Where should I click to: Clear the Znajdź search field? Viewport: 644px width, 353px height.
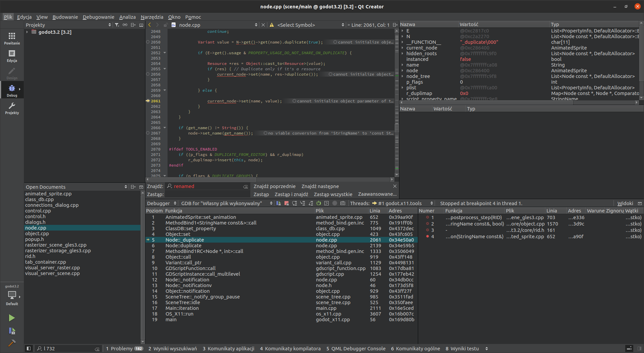coord(246,187)
